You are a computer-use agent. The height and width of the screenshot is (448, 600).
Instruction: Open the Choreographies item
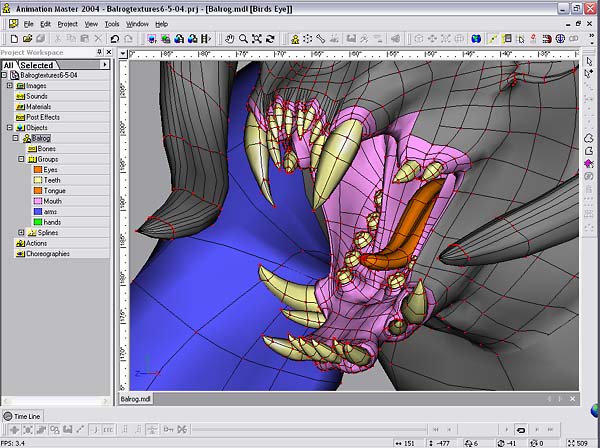pyautogui.click(x=48, y=253)
